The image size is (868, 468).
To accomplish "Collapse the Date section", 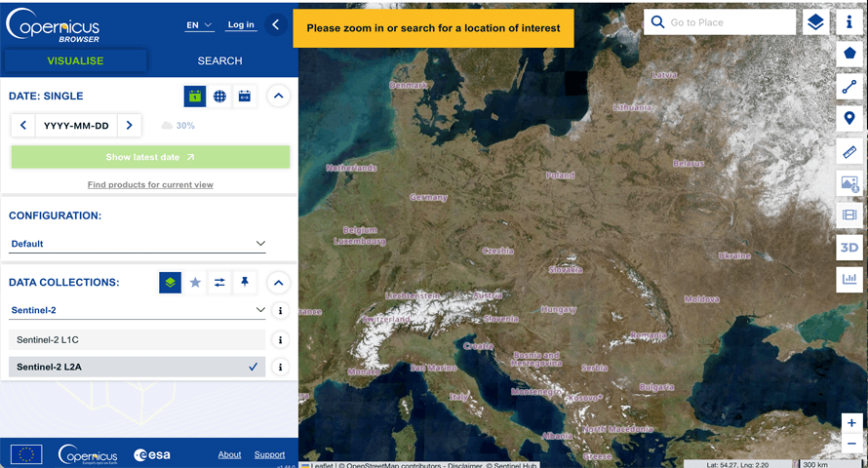I will click(x=279, y=96).
